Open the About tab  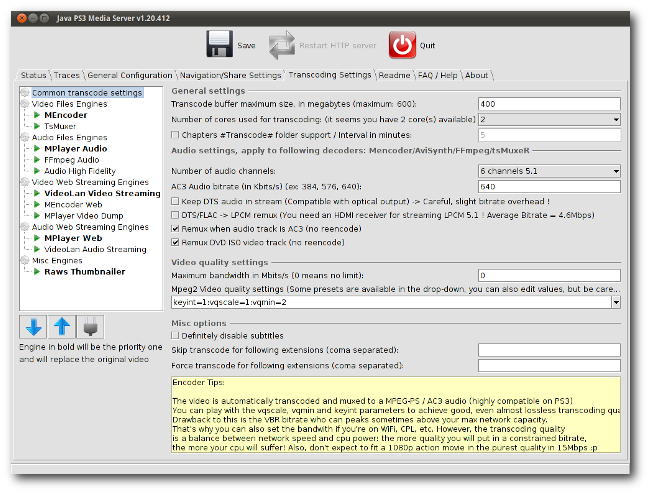(476, 75)
